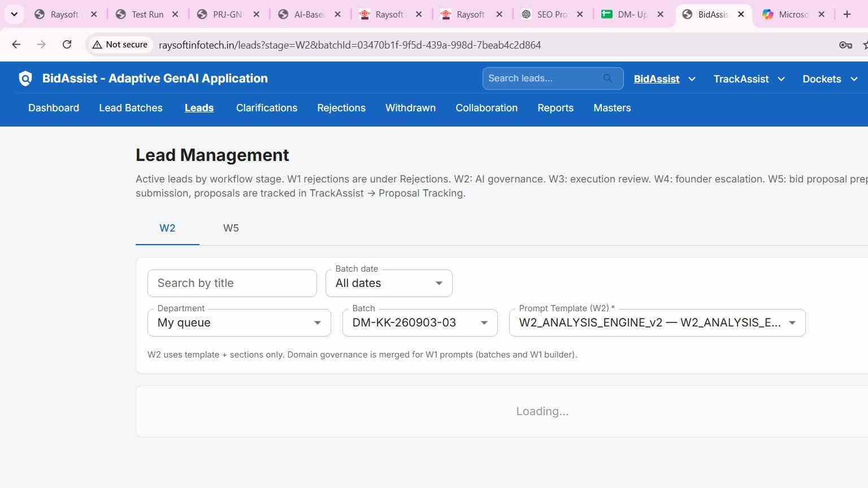This screenshot has width=868, height=488.
Task: Open the tab search chevron icon
Action: point(14,14)
